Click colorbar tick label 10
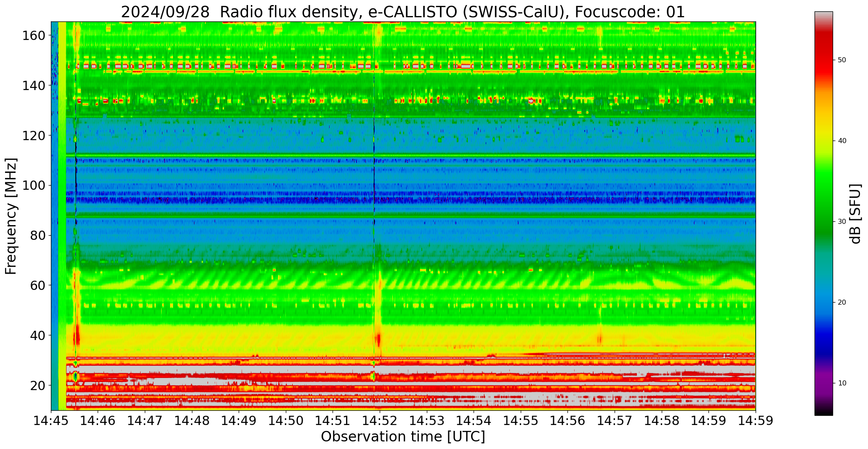868x449 pixels. click(x=842, y=383)
